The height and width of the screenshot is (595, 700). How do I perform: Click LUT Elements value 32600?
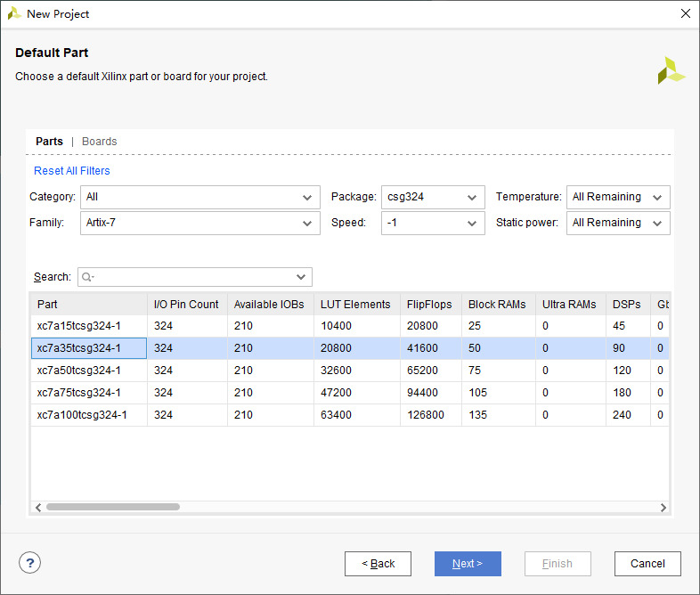click(x=336, y=371)
